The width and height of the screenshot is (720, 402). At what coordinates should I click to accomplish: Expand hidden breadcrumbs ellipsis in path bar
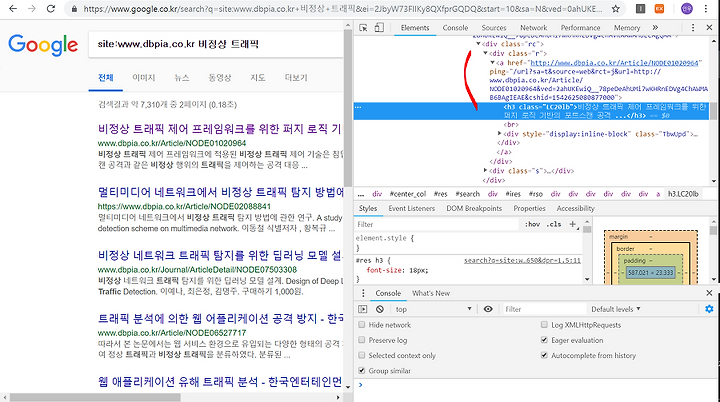(361, 194)
